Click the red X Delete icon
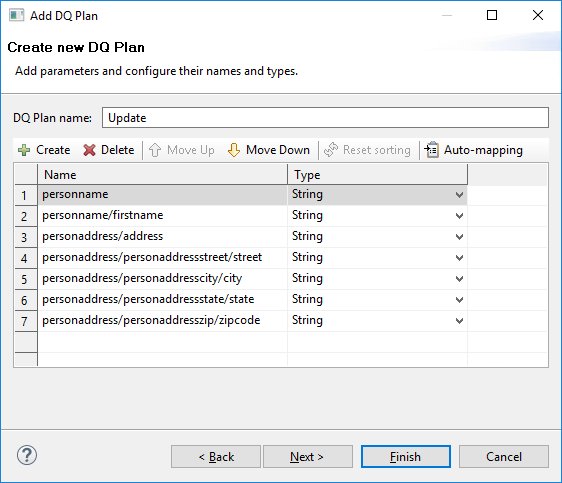Viewport: 562px width, 483px height. tap(89, 150)
